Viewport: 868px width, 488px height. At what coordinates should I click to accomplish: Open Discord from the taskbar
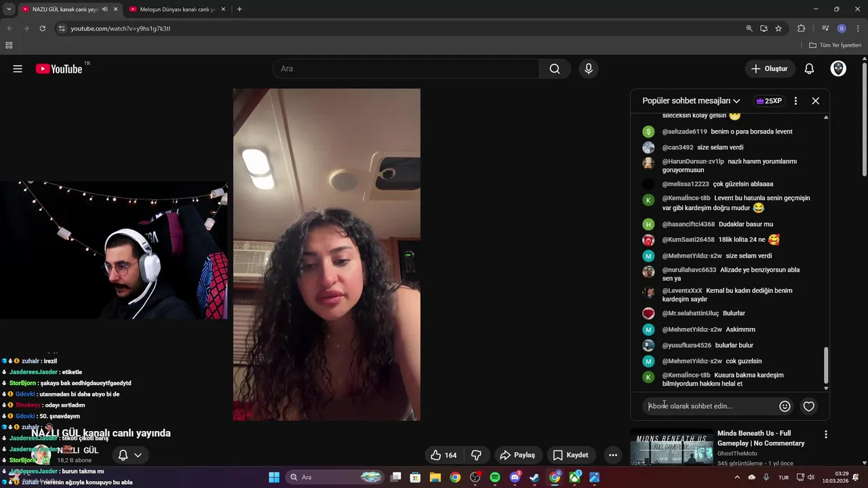tap(515, 477)
